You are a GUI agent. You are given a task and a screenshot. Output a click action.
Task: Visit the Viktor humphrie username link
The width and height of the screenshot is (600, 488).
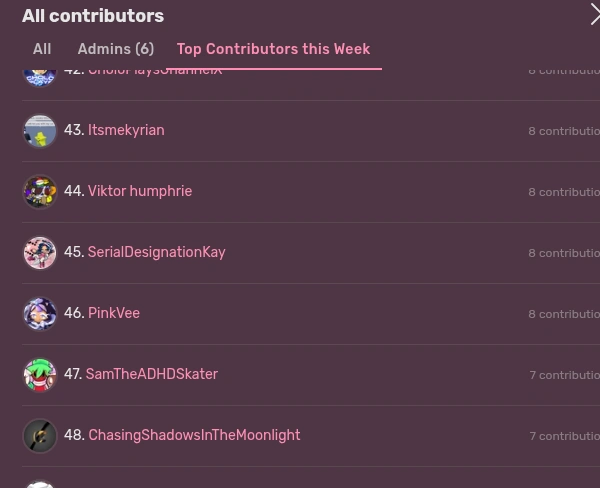[140, 192]
